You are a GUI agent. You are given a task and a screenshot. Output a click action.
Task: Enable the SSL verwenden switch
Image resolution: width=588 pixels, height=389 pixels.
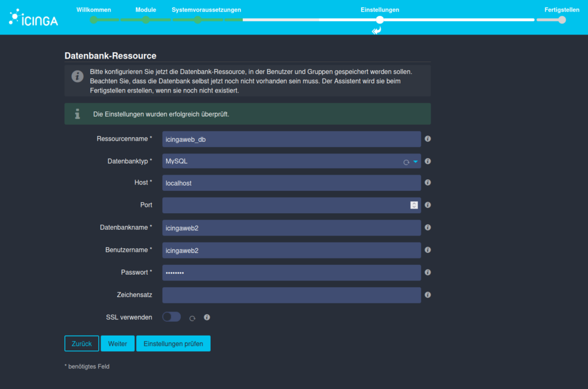point(171,317)
